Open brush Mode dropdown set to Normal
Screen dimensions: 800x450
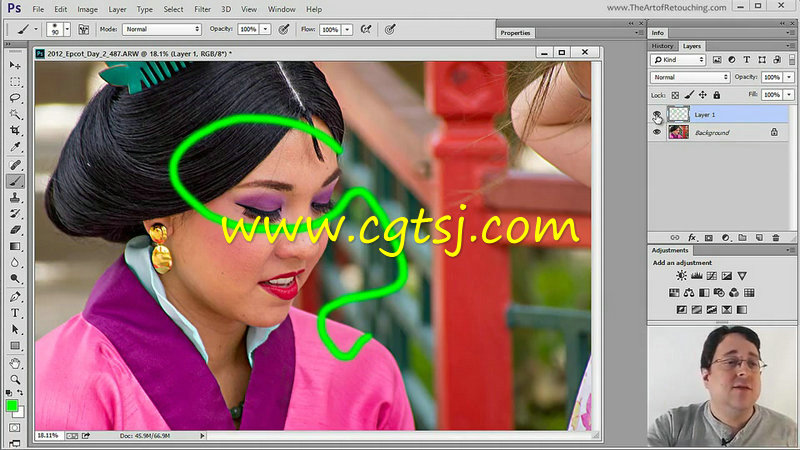[162, 30]
